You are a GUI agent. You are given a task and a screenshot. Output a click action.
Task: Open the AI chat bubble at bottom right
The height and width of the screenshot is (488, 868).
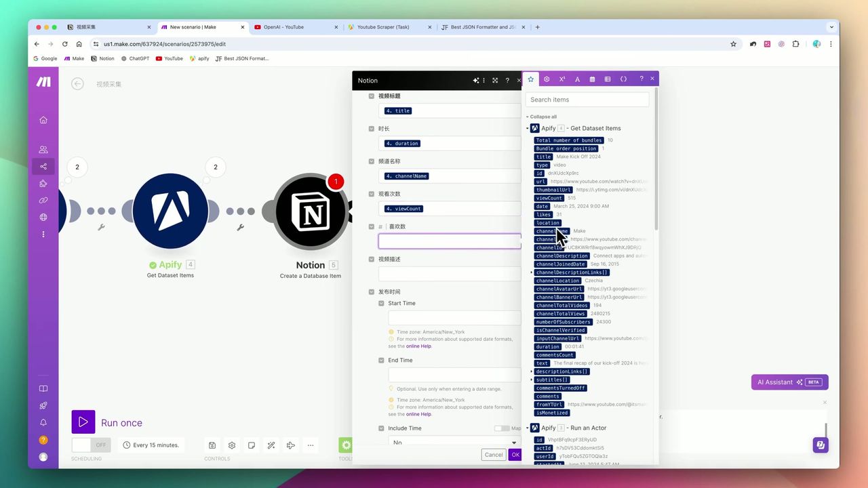pyautogui.click(x=821, y=445)
